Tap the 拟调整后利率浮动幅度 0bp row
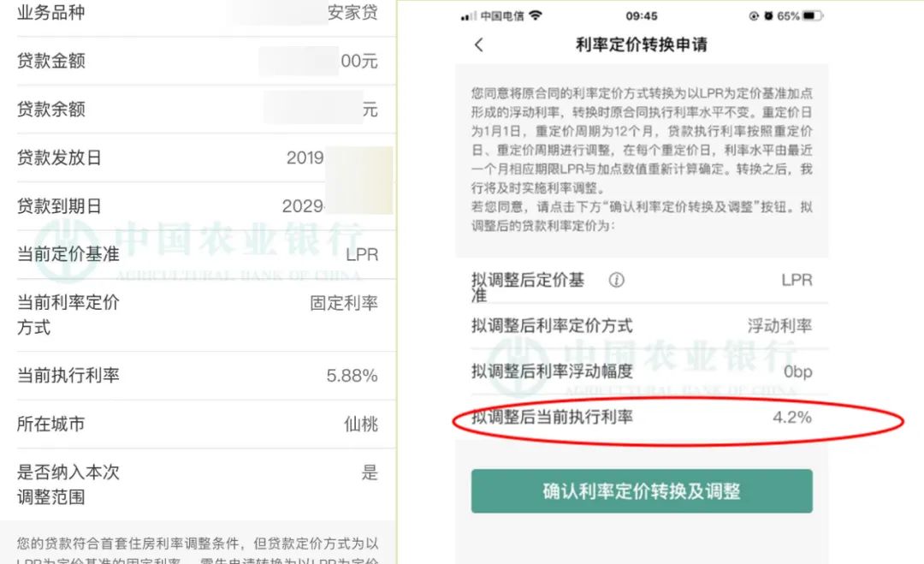924x564 pixels. 642,371
